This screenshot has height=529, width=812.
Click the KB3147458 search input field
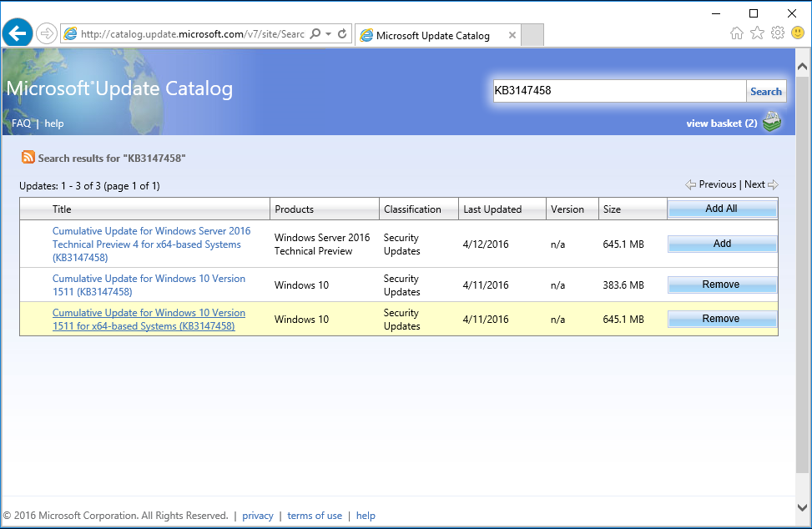point(618,91)
